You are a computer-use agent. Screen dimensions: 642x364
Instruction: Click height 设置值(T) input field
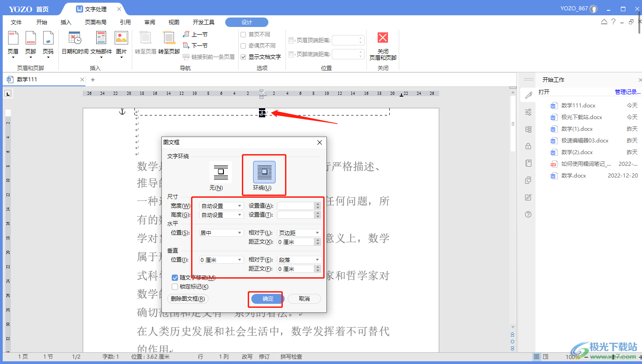(296, 215)
